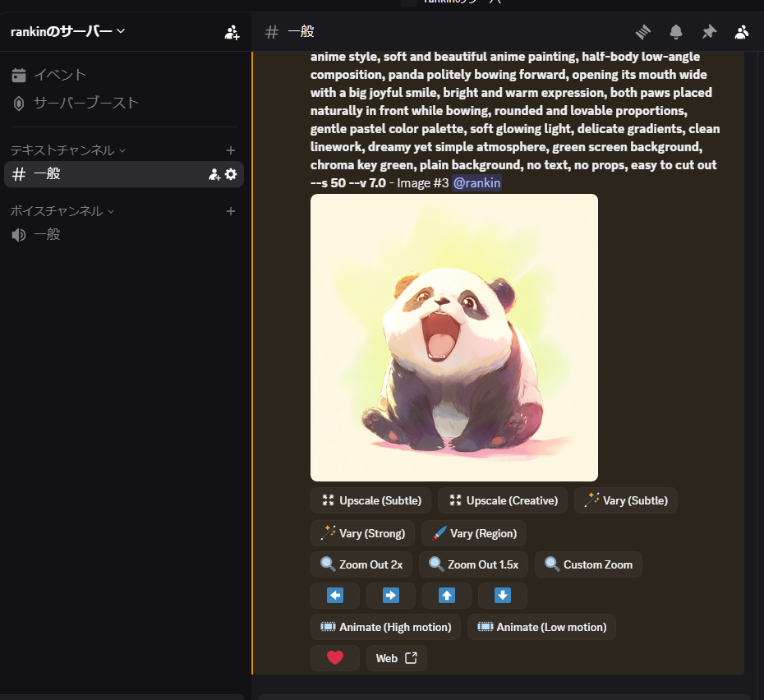Click the Upscale (Subtle) button
The height and width of the screenshot is (700, 764).
point(370,500)
